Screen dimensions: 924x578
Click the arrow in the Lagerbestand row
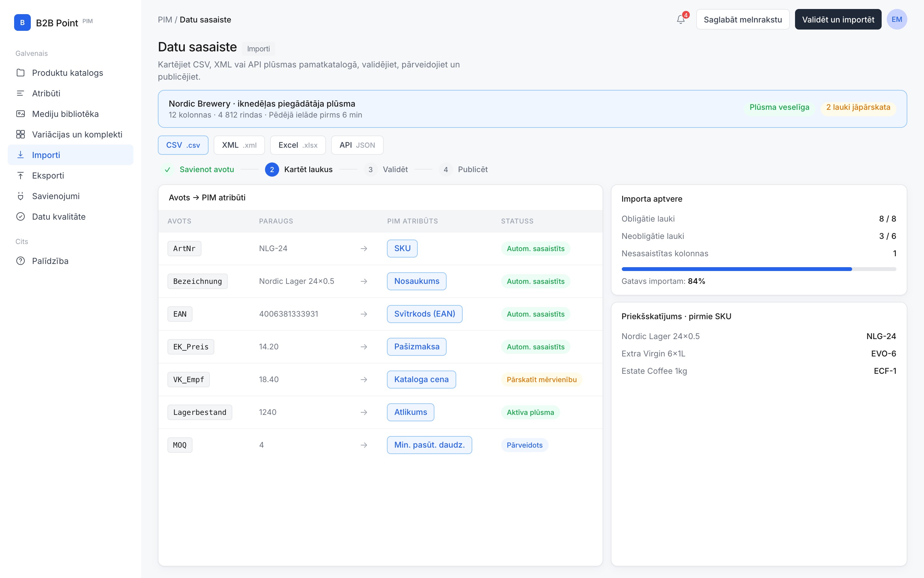point(364,412)
